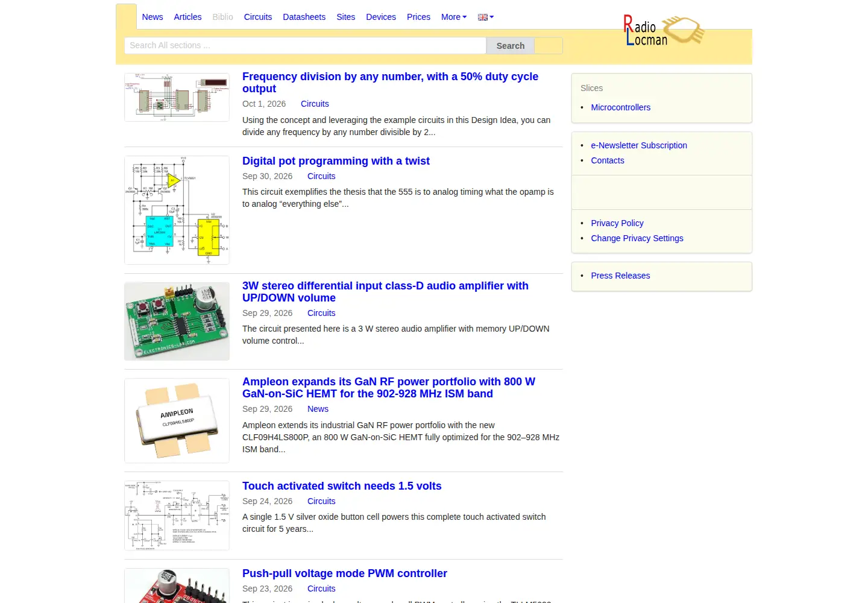Click the Sep 24, 2026 date text

(x=267, y=501)
